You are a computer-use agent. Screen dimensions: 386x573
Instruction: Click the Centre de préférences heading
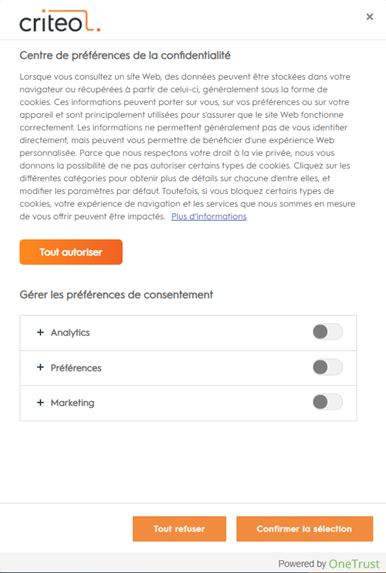point(125,56)
